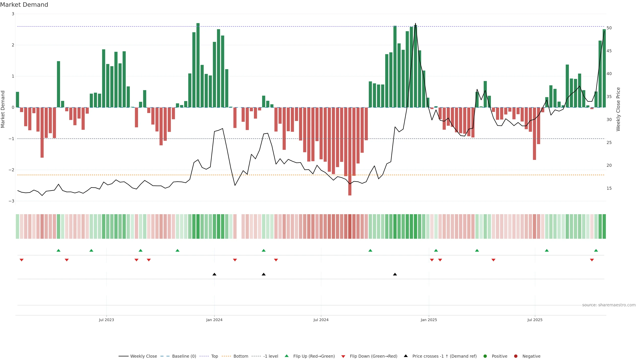644x362 pixels.
Task: Click the rightmost black price-cross triangle marker
Action: [x=395, y=274]
